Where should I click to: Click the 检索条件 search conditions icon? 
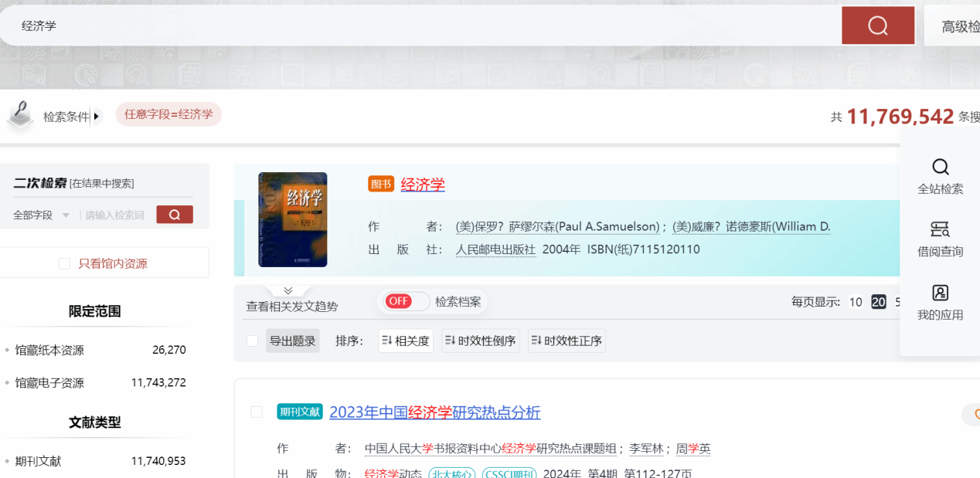pyautogui.click(x=20, y=115)
